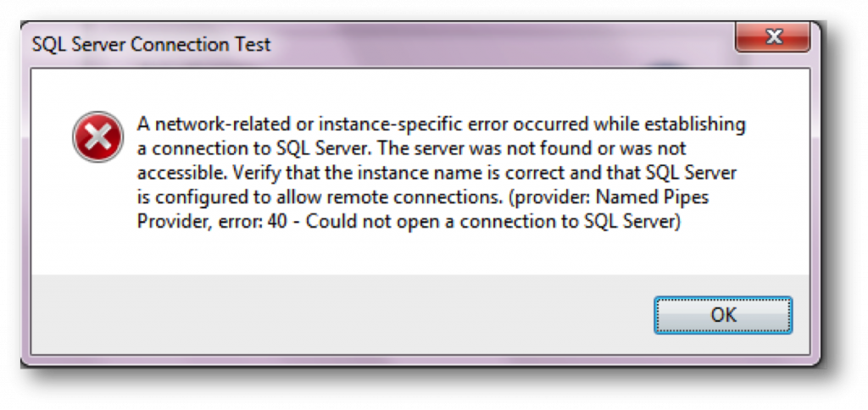Click the blank white area below message
868x410 pixels.
pyautogui.click(x=420, y=254)
